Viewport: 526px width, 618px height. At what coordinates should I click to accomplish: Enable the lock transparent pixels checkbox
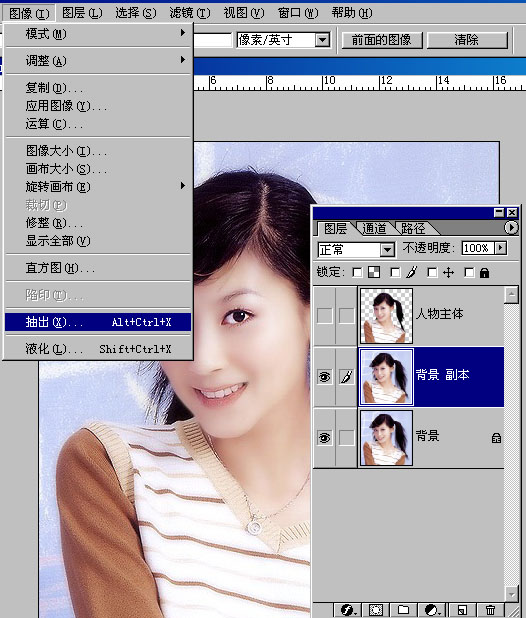[357, 273]
